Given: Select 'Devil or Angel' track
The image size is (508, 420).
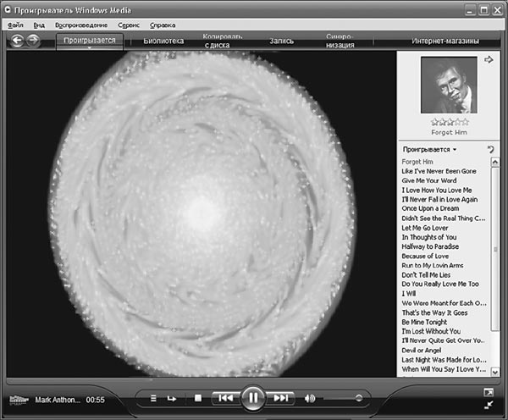Looking at the screenshot, I should 421,351.
